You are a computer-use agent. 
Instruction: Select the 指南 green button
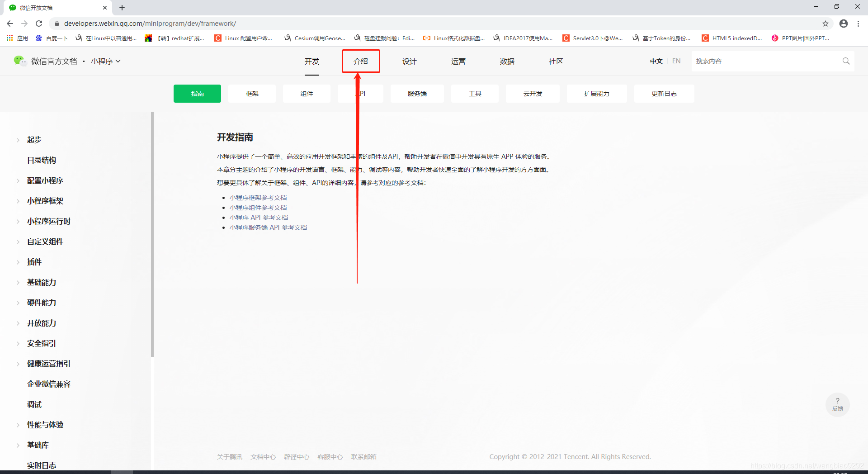pos(197,94)
